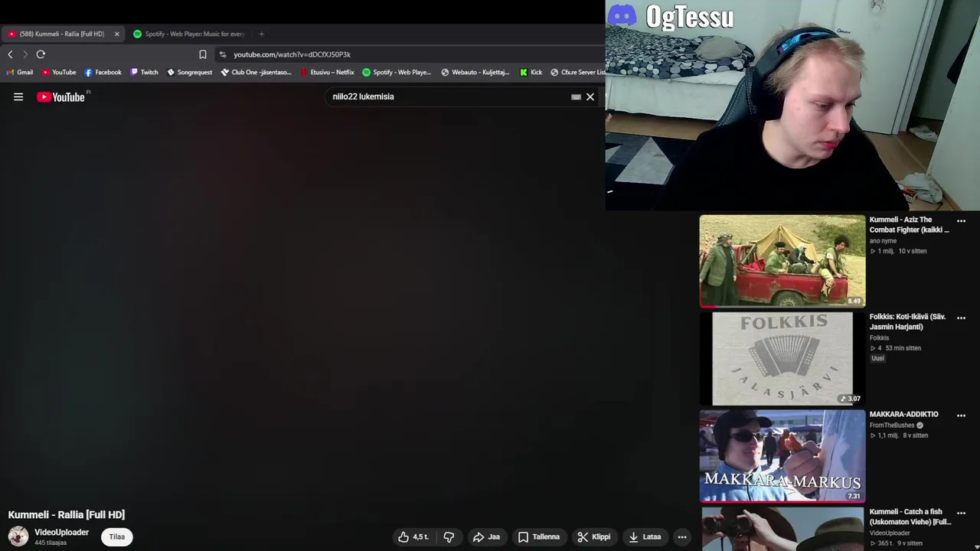Open the Club One bookmark

click(x=256, y=73)
